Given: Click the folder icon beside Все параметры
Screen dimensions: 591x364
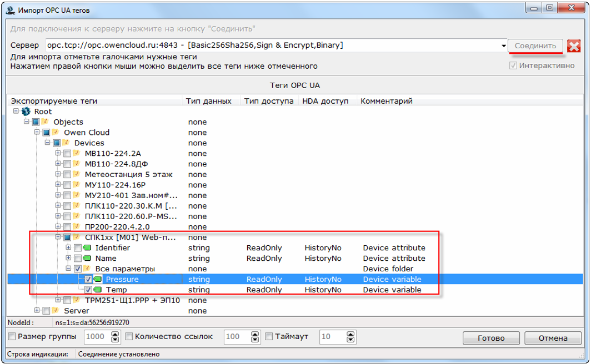Looking at the screenshot, I should (x=88, y=269).
